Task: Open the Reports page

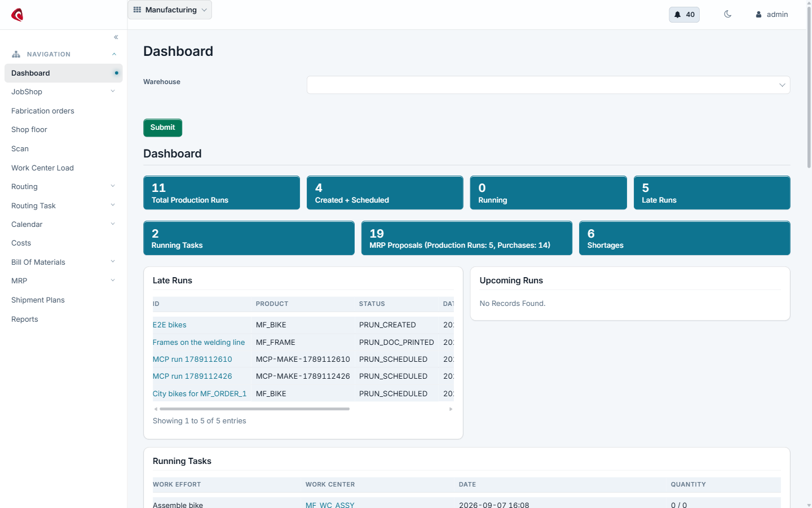Action: pos(25,319)
